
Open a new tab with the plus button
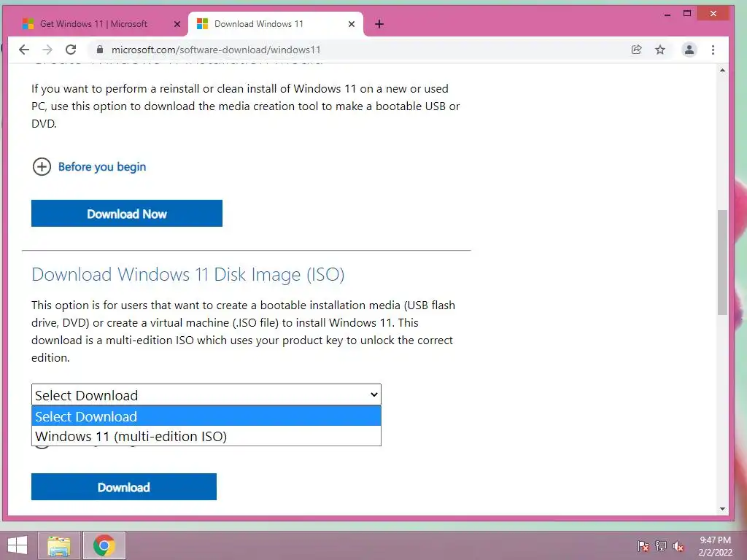(379, 24)
